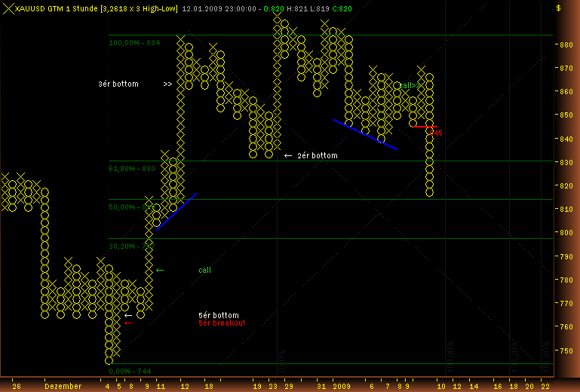This screenshot has width=580, height=392.
Task: Click the vertical 100,00% projection label
Action: [x=450, y=357]
